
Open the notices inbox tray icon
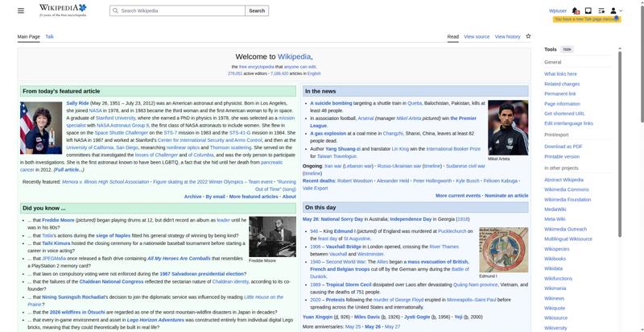588,10
